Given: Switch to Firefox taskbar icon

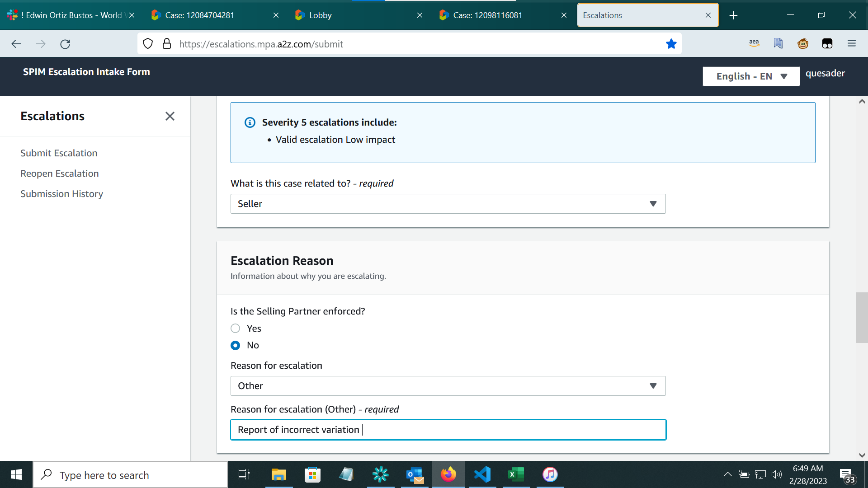Looking at the screenshot, I should tap(448, 474).
